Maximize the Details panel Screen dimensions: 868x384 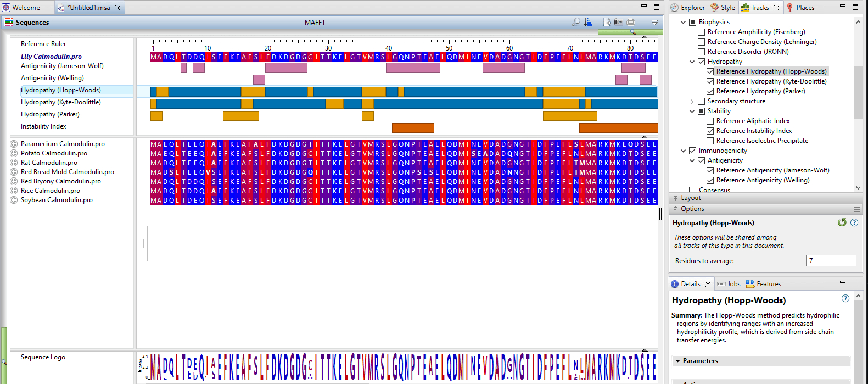(x=855, y=283)
